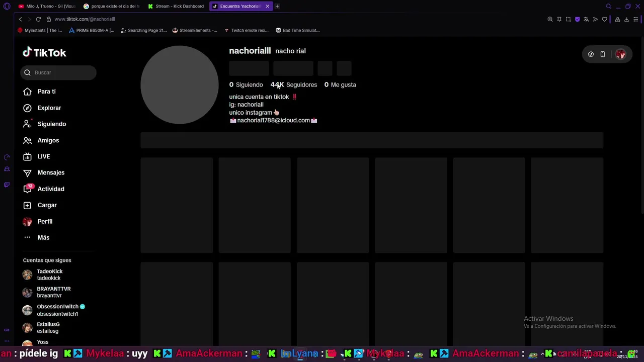This screenshot has width=644, height=362.
Task: Switch to the Stream - Kick Dashboard tab
Action: (176, 6)
